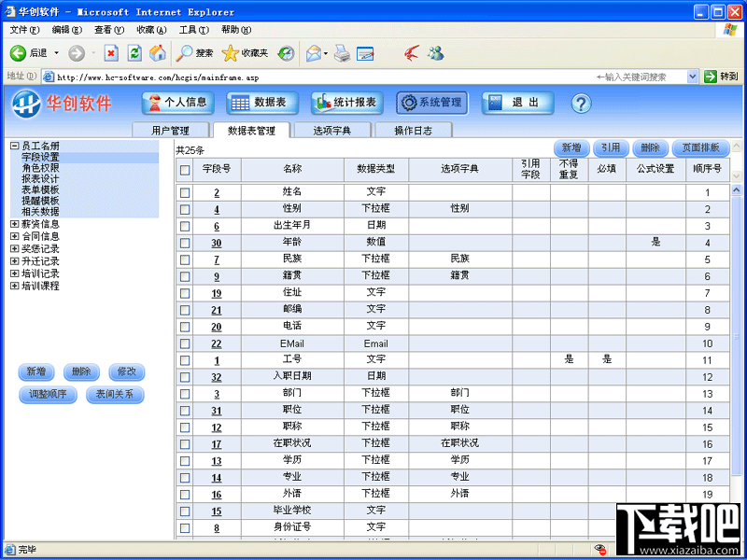
Task: Tick the checkbox for 性别 row
Action: (185, 209)
